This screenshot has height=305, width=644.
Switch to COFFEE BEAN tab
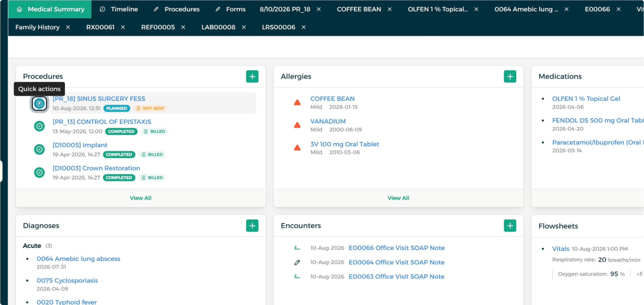359,9
